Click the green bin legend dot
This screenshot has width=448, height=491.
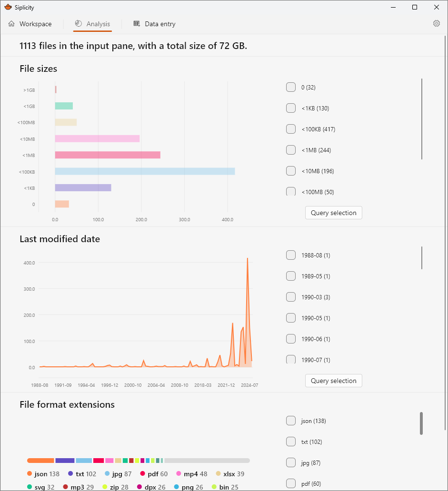213,487
